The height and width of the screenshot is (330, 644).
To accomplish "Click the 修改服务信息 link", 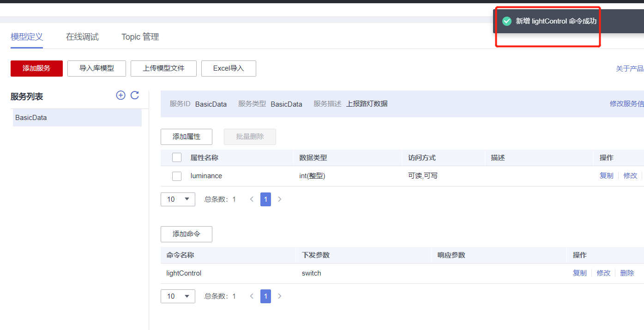I will [627, 104].
